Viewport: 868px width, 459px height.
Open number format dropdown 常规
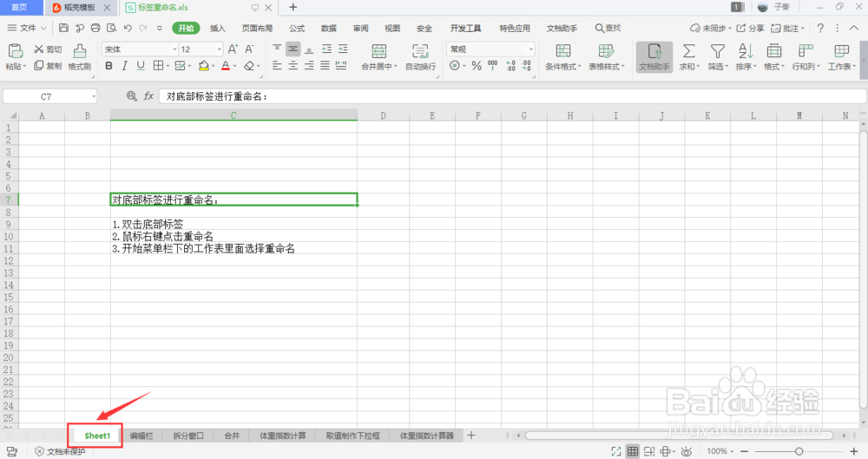point(530,49)
